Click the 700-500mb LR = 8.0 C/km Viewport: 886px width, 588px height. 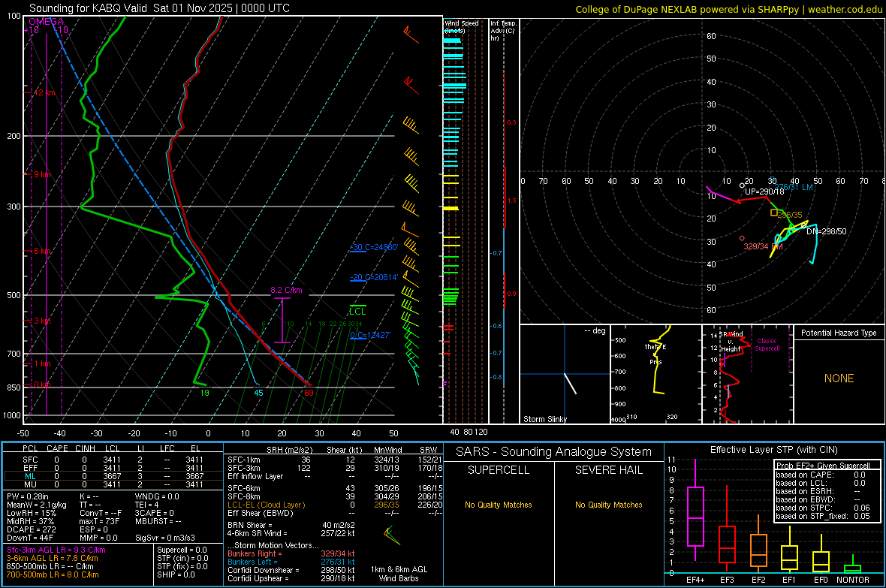[53, 574]
